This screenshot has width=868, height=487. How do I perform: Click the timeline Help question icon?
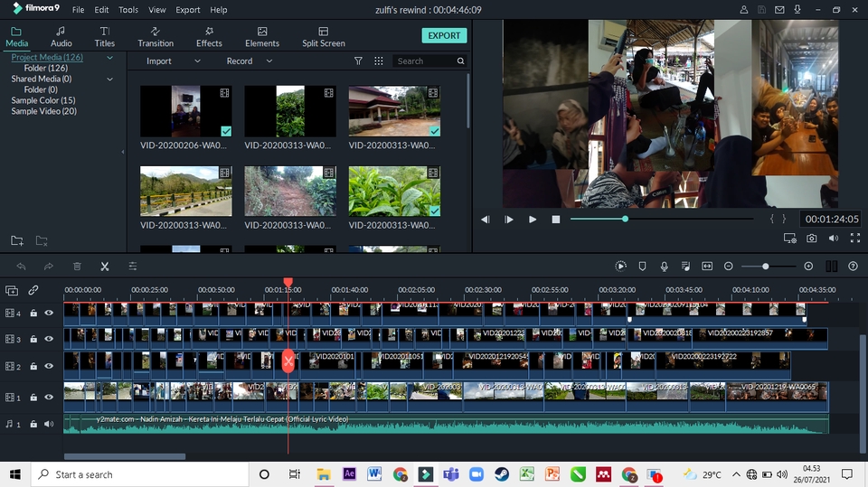[x=853, y=267]
